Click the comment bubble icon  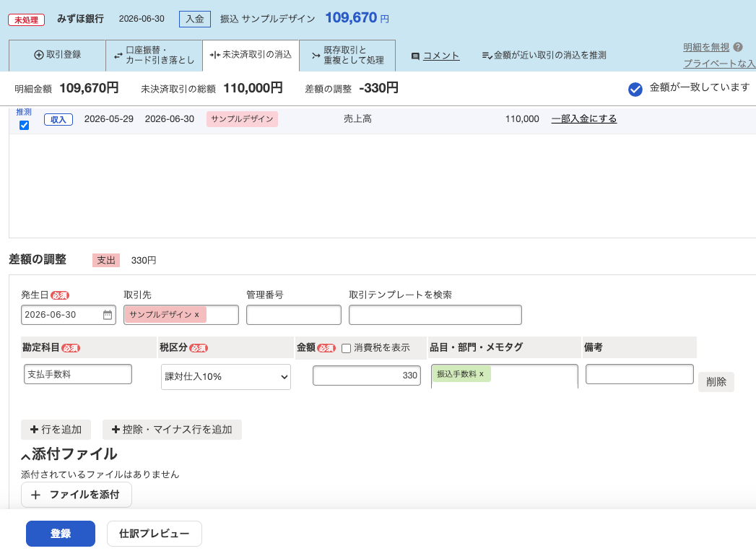[x=415, y=56]
